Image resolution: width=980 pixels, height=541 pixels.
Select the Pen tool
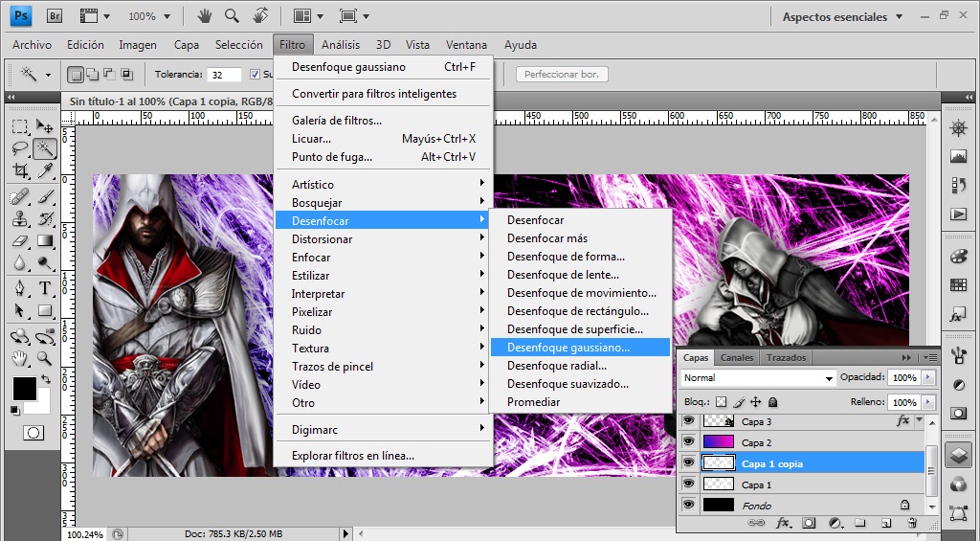point(20,288)
